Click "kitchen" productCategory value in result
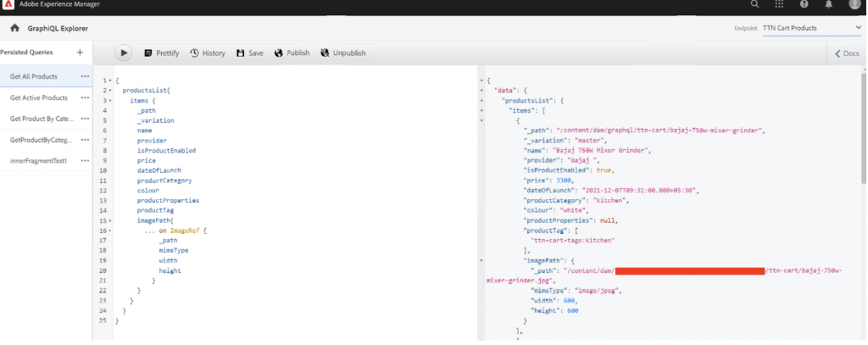Viewport: 868px width, 345px height. click(x=610, y=200)
